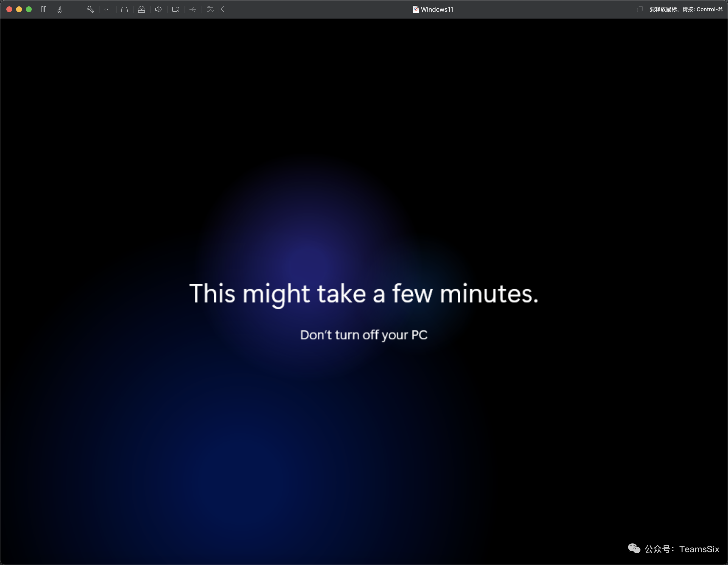Click the Windows11 window title
This screenshot has height=565, width=728.
tap(437, 9)
